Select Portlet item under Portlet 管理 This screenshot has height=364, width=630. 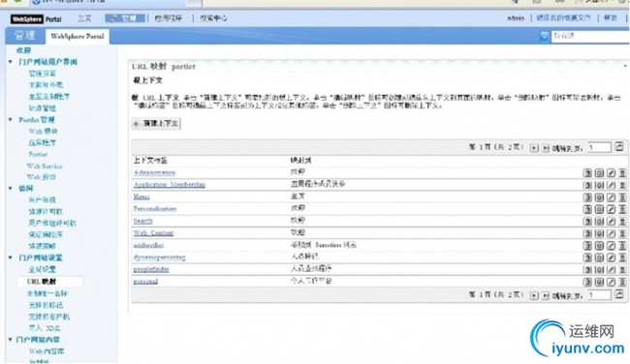tap(38, 155)
